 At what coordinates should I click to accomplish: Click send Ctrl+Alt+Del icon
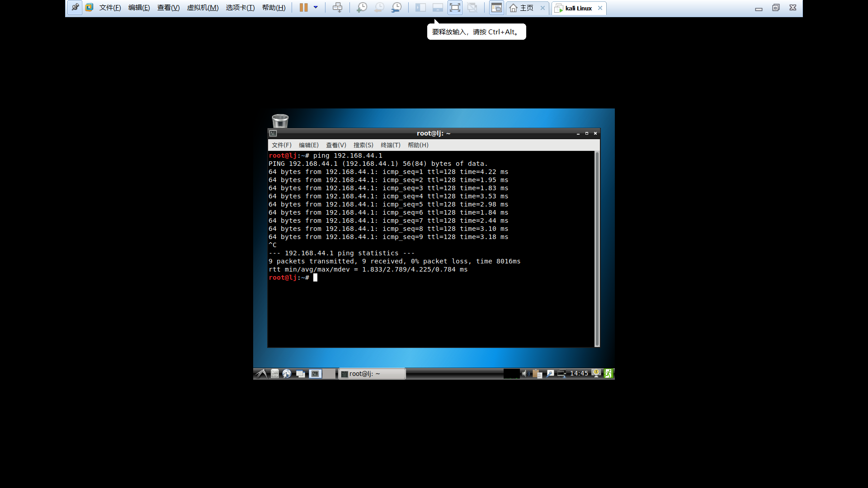(x=337, y=7)
